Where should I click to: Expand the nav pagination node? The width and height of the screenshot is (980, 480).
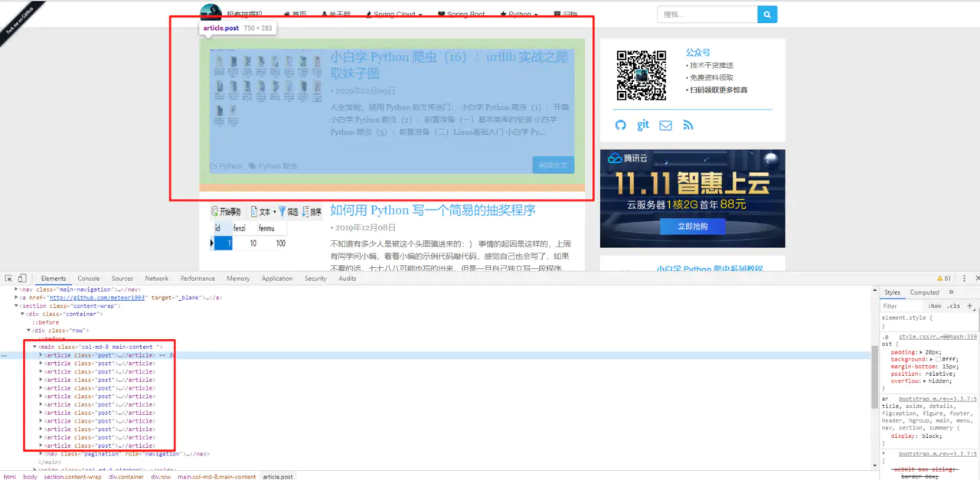click(41, 453)
